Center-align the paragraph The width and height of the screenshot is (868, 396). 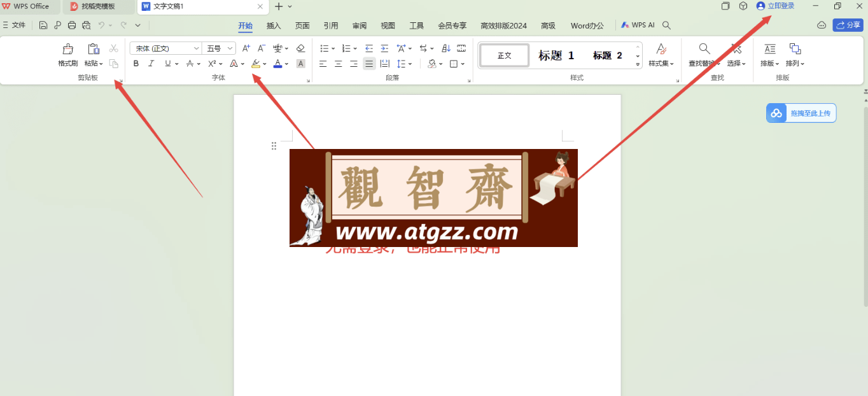click(x=339, y=64)
